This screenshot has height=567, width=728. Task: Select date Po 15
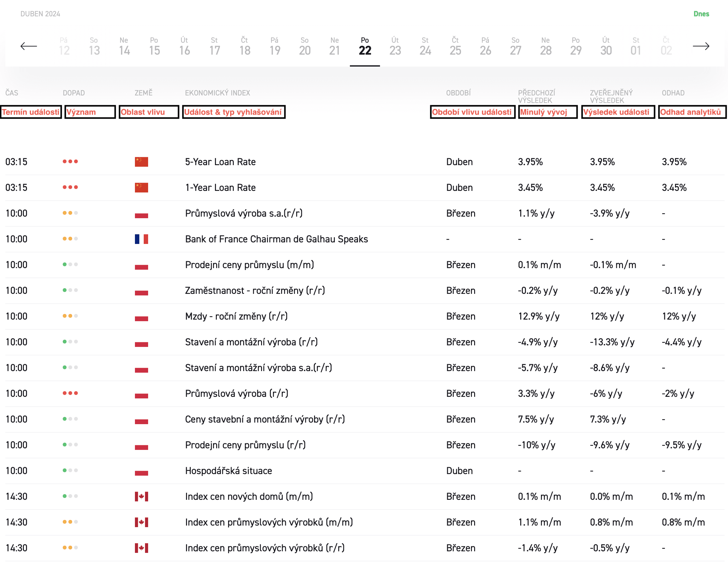pos(154,47)
